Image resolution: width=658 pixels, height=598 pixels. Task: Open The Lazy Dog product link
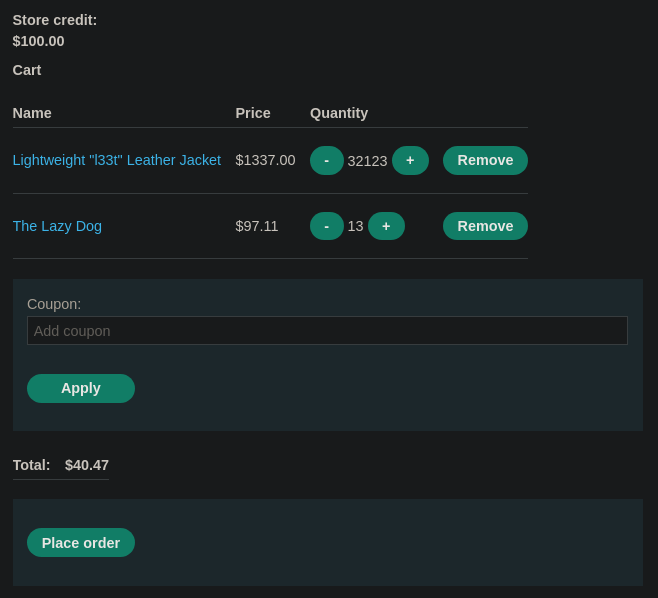click(x=57, y=226)
